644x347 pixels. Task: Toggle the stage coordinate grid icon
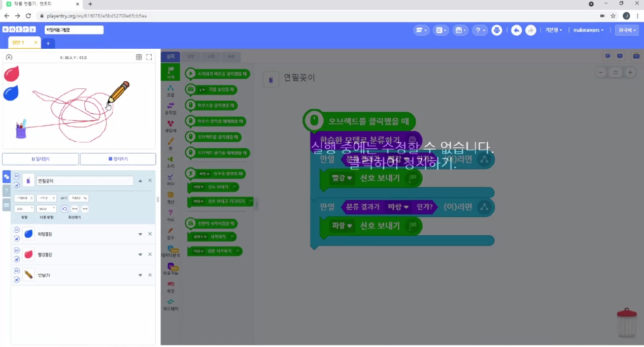pos(139,57)
